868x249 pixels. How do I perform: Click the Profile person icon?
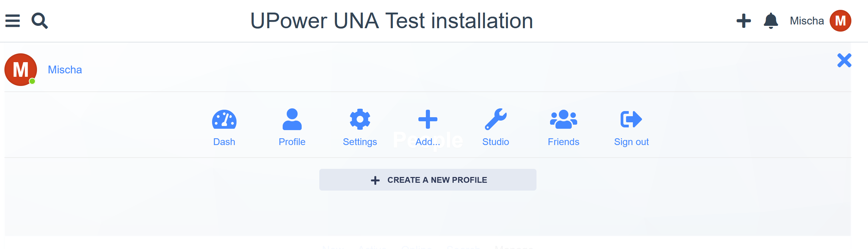click(292, 119)
